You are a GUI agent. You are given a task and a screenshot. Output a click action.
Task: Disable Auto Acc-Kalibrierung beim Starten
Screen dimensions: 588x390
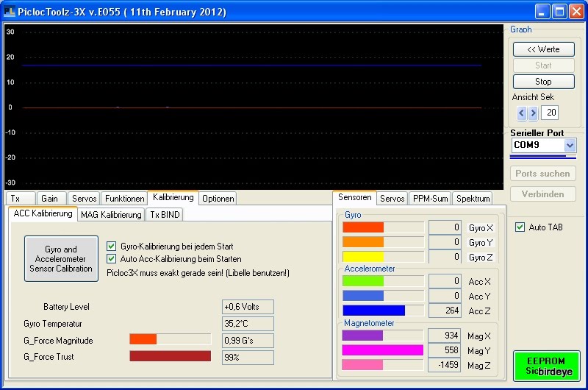click(112, 259)
